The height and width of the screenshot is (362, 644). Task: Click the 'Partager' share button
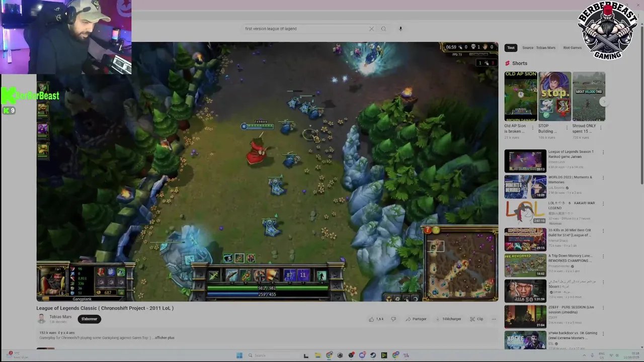pyautogui.click(x=416, y=319)
